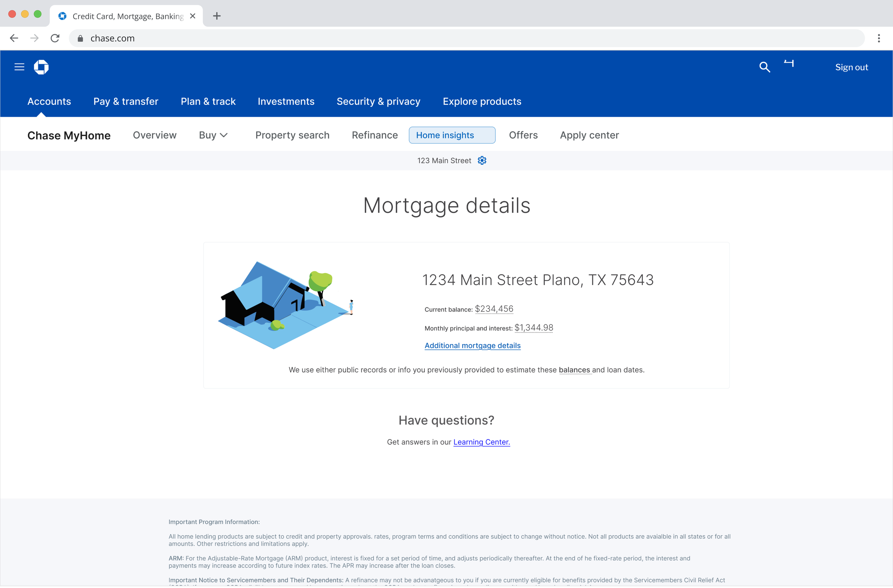Open Security & privacy menu
The width and height of the screenshot is (893, 588).
379,101
